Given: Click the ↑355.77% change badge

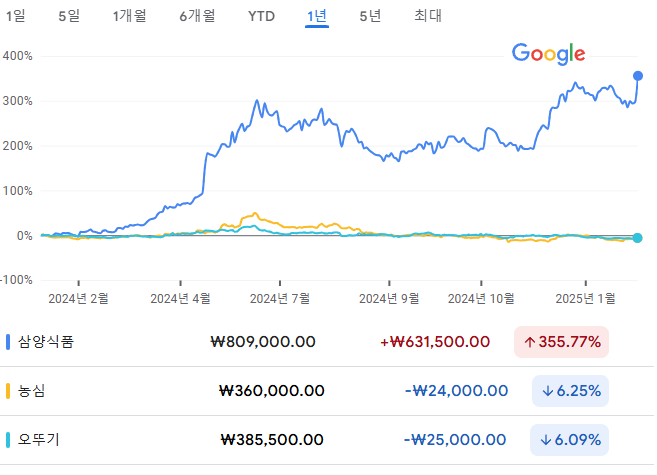Looking at the screenshot, I should pos(561,342).
